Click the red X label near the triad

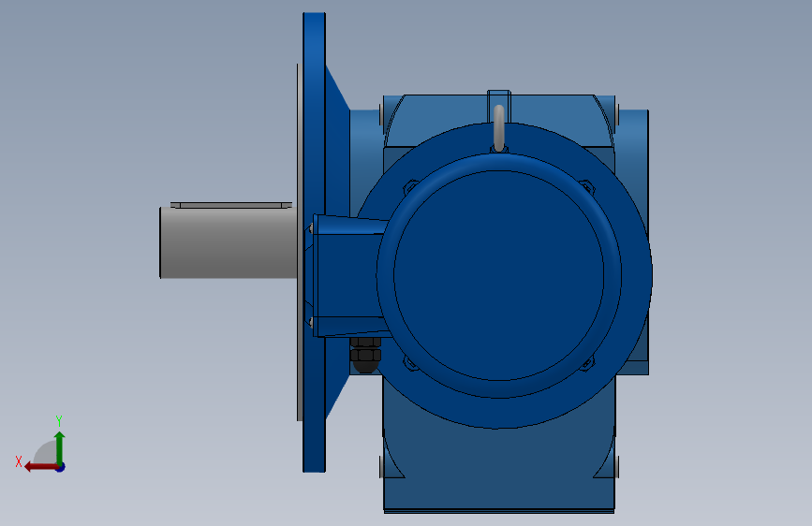[19, 461]
